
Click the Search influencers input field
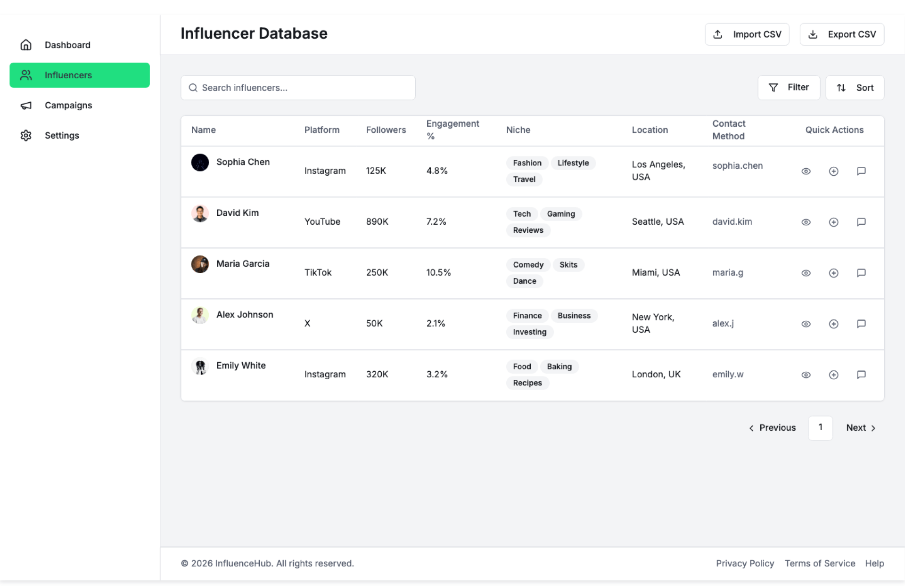click(x=304, y=88)
